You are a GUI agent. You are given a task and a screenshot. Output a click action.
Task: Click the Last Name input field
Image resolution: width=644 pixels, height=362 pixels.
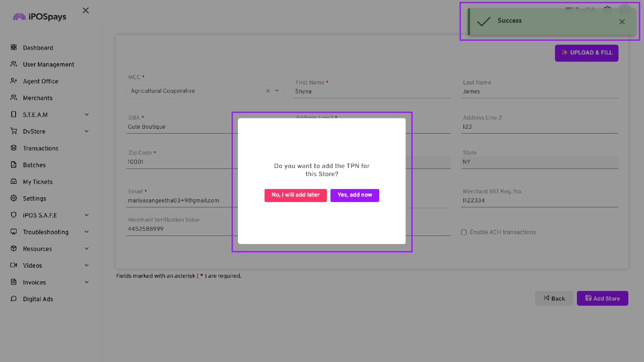click(540, 92)
